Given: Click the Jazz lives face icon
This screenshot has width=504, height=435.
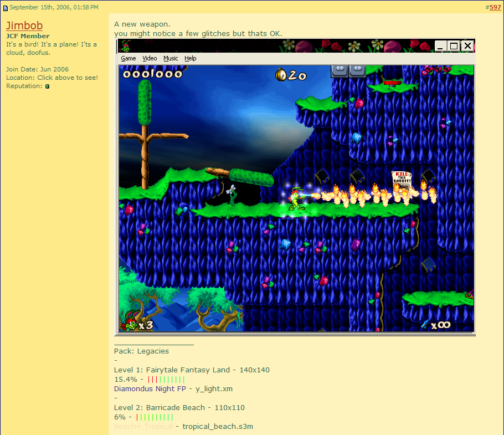Looking at the screenshot, I should 131,320.
